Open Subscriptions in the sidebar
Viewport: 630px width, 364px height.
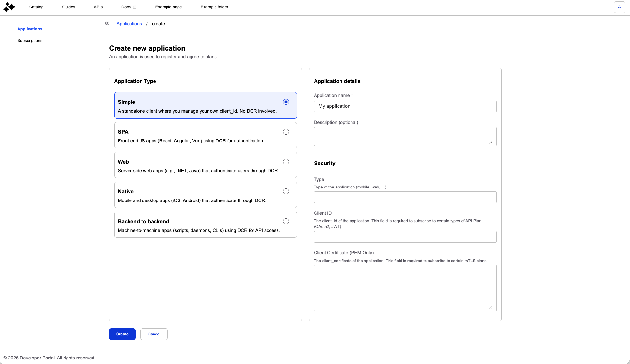click(30, 41)
